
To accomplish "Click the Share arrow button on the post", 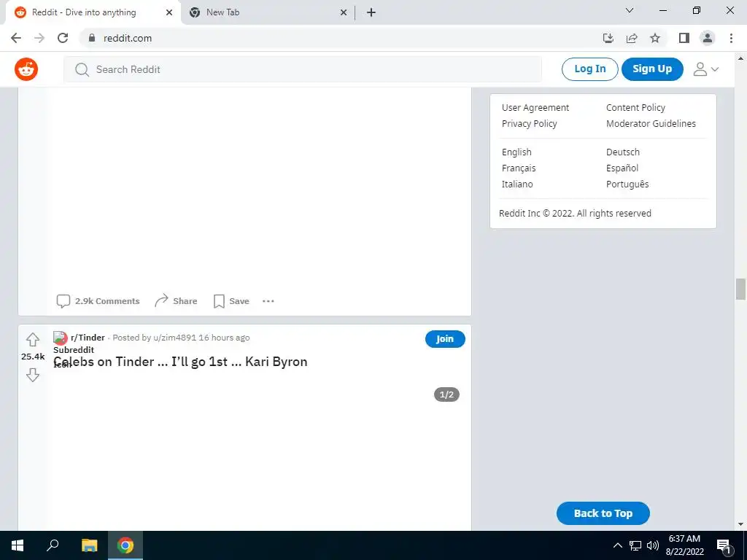I will click(x=176, y=301).
